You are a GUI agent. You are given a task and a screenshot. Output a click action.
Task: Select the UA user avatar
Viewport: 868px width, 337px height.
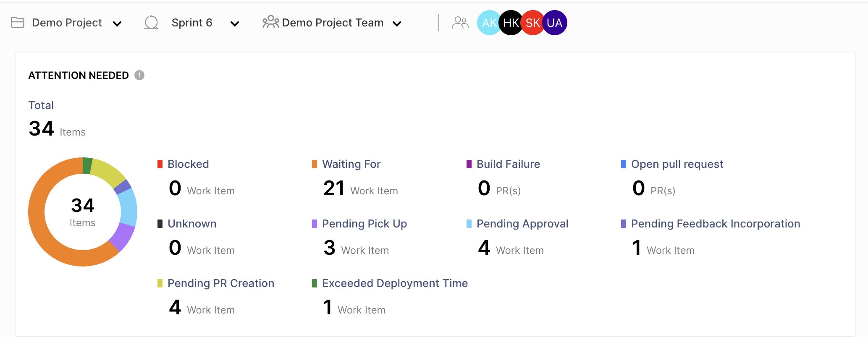(x=555, y=23)
